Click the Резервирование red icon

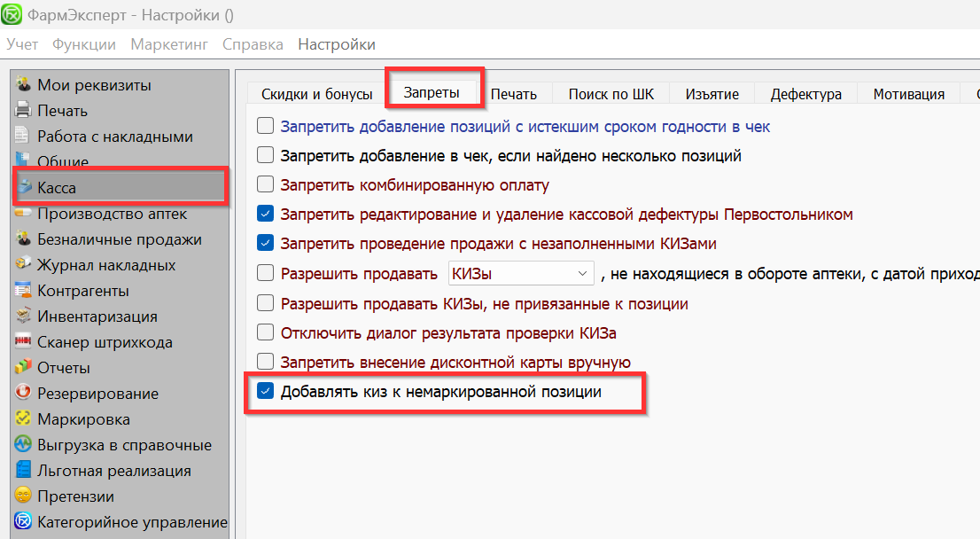(x=24, y=394)
